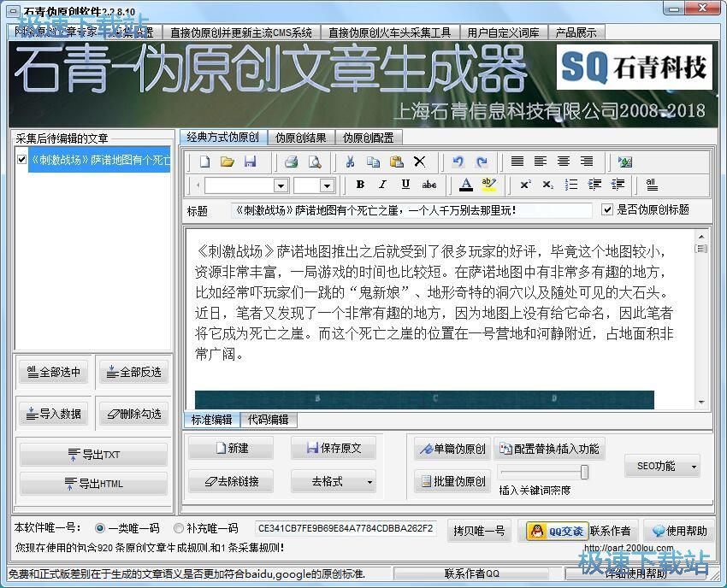Toggle italic formatting
727x588 pixels.
click(382, 185)
